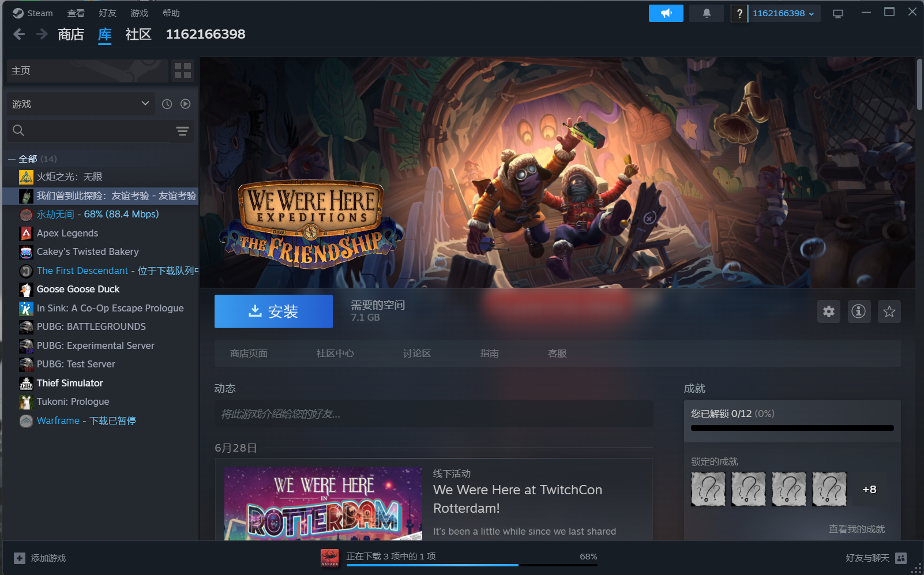This screenshot has height=575, width=924.
Task: Open the 1162166398 profile tab
Action: pos(205,35)
